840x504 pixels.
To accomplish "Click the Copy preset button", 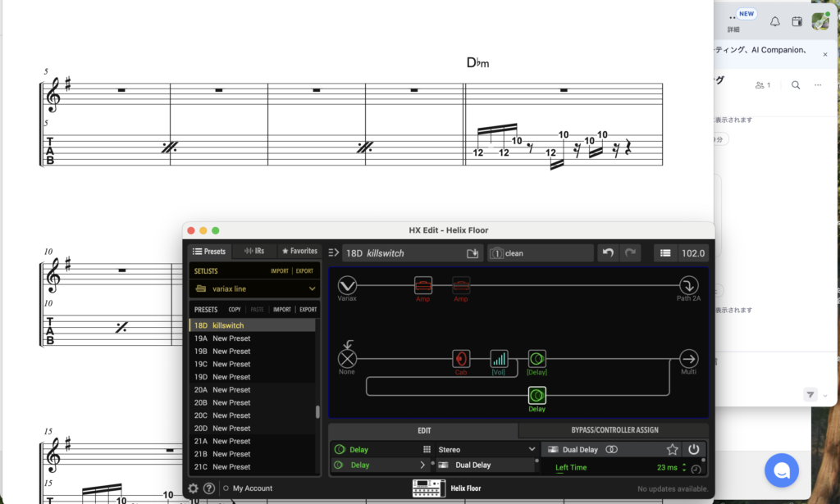I will 235,310.
